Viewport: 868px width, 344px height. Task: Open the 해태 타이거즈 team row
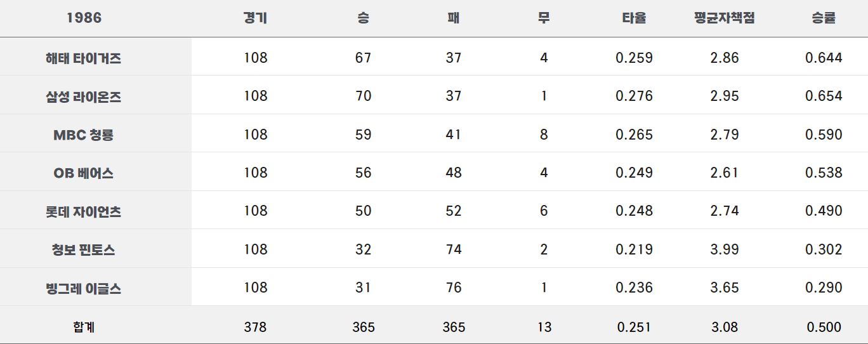click(434, 58)
